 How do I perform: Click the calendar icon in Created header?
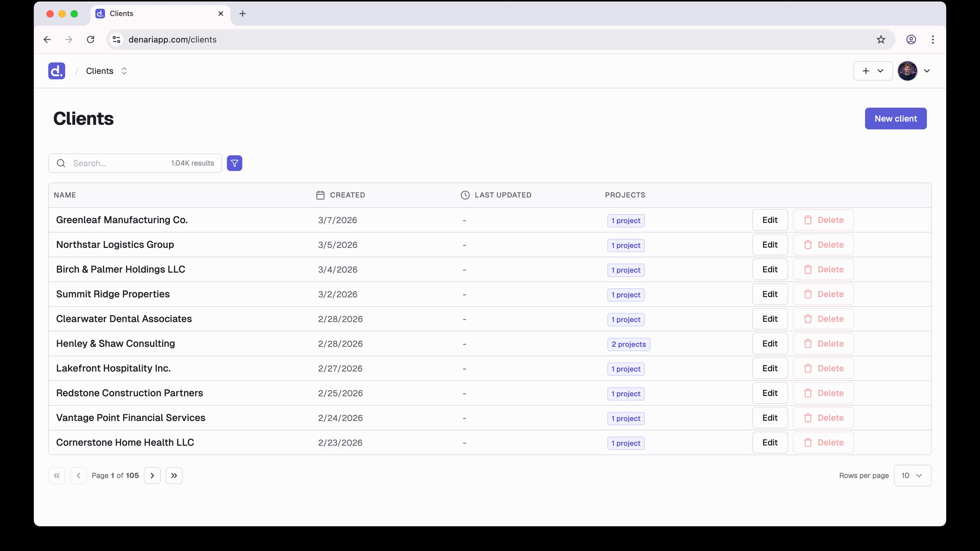click(320, 195)
